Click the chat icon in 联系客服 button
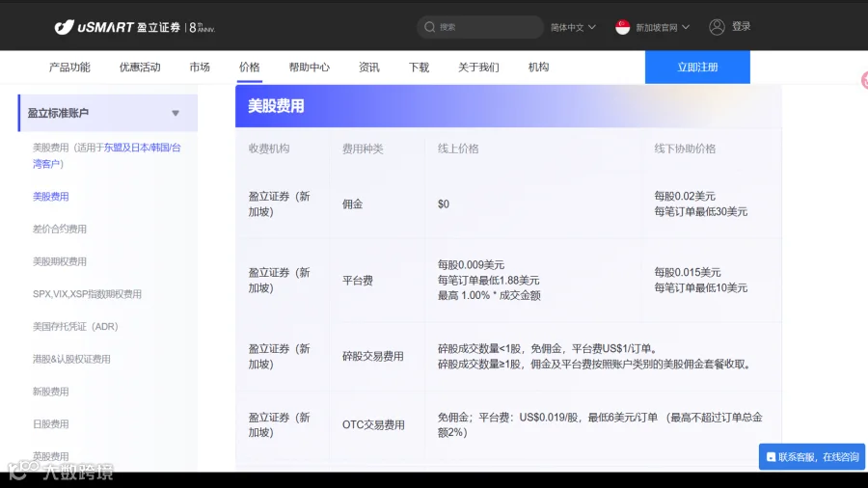The height and width of the screenshot is (488, 868). (771, 457)
